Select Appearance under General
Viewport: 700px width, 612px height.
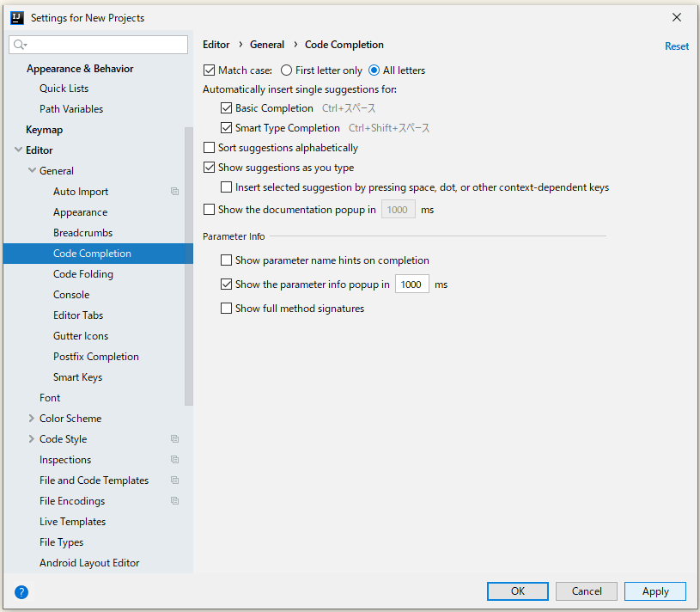tap(81, 212)
